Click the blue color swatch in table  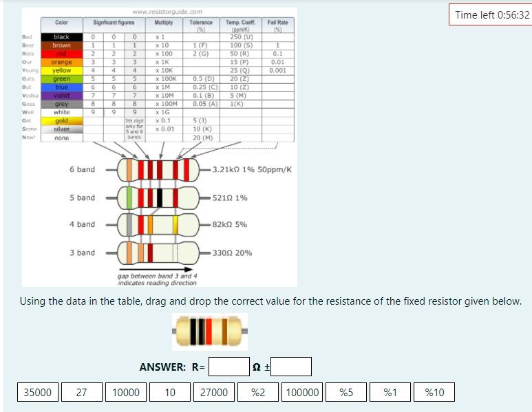62,87
